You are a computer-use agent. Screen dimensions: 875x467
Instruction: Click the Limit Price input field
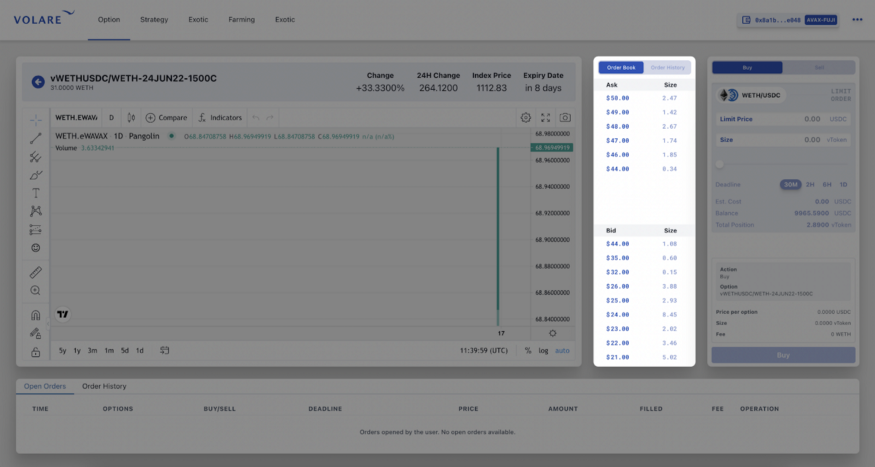(x=783, y=119)
